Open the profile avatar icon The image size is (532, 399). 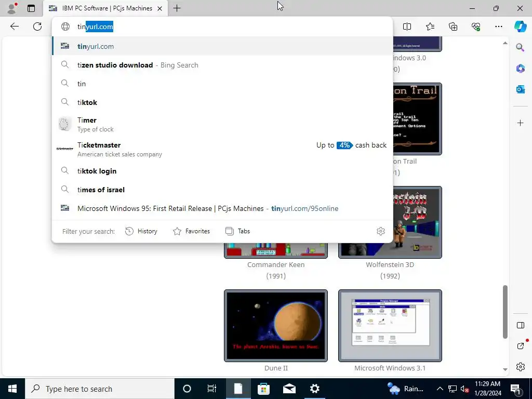point(12,8)
